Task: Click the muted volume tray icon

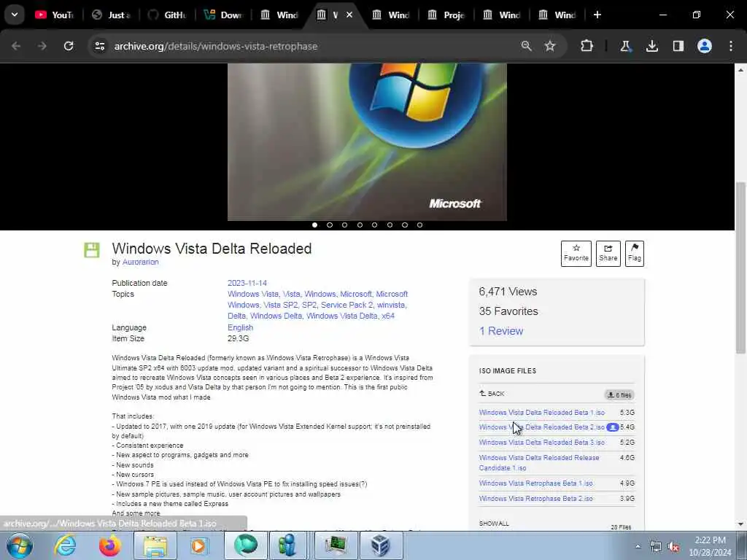Action: [x=673, y=547]
